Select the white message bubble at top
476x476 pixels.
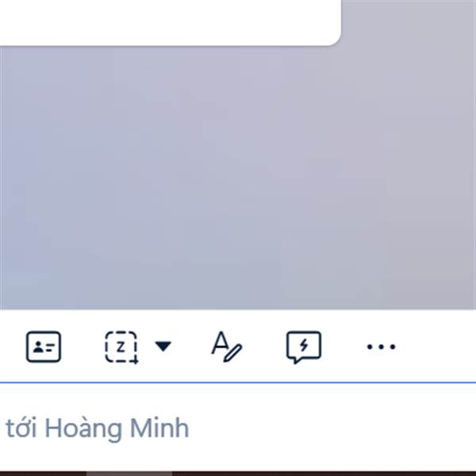pyautogui.click(x=170, y=23)
